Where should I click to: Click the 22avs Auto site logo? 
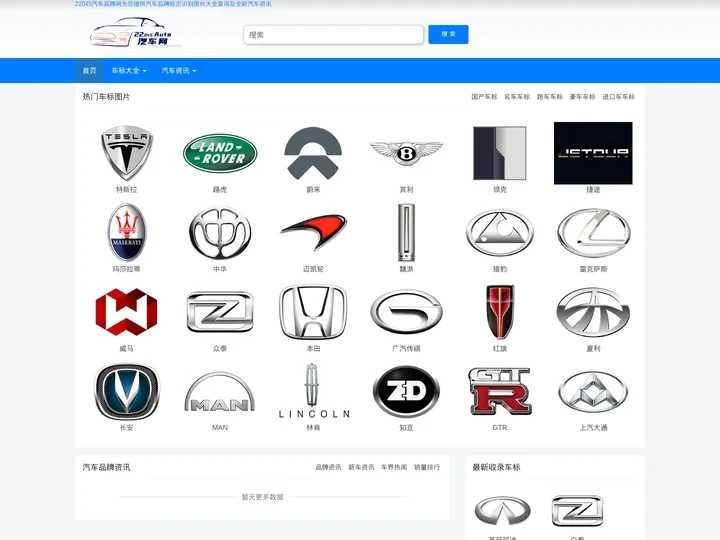point(135,33)
